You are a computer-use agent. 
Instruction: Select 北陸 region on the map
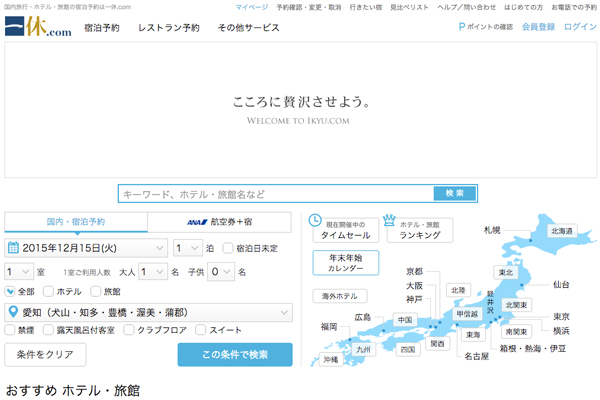458,291
